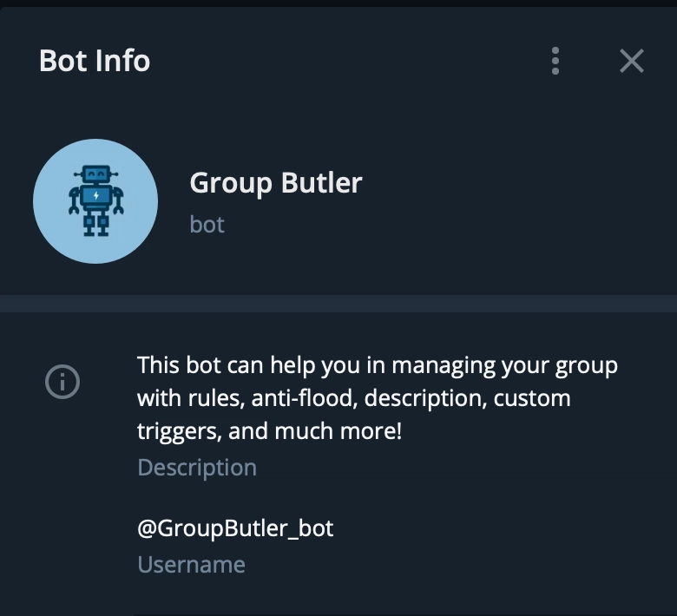Click the robot's legs in the avatar
The width and height of the screenshot is (677, 616).
click(95, 224)
